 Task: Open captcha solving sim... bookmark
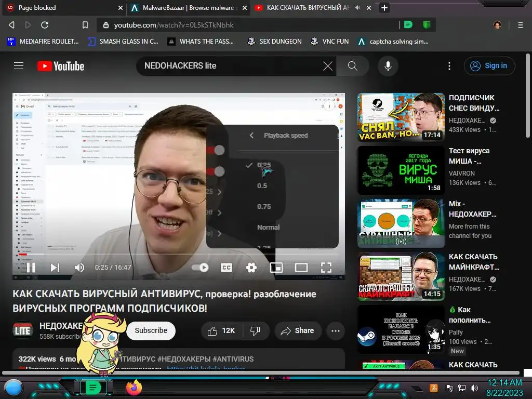(393, 42)
